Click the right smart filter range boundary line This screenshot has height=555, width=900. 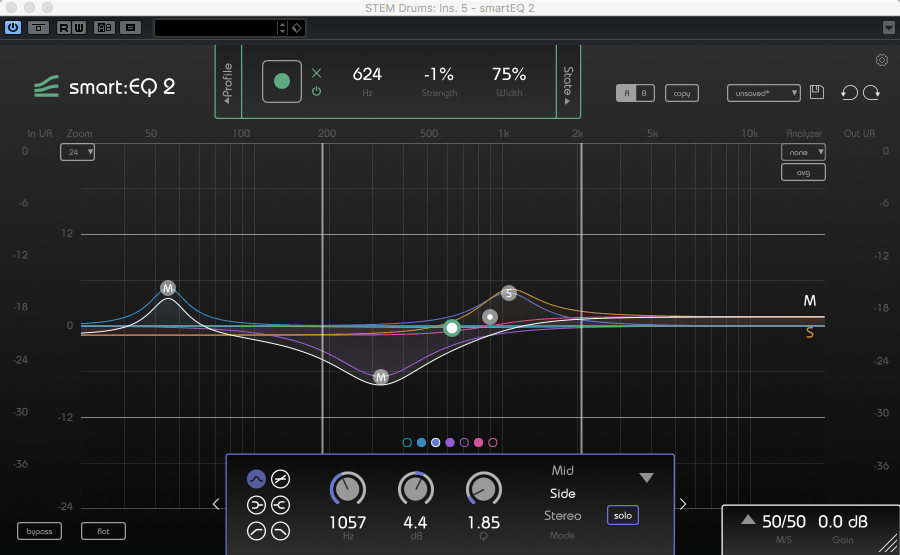pyautogui.click(x=581, y=298)
